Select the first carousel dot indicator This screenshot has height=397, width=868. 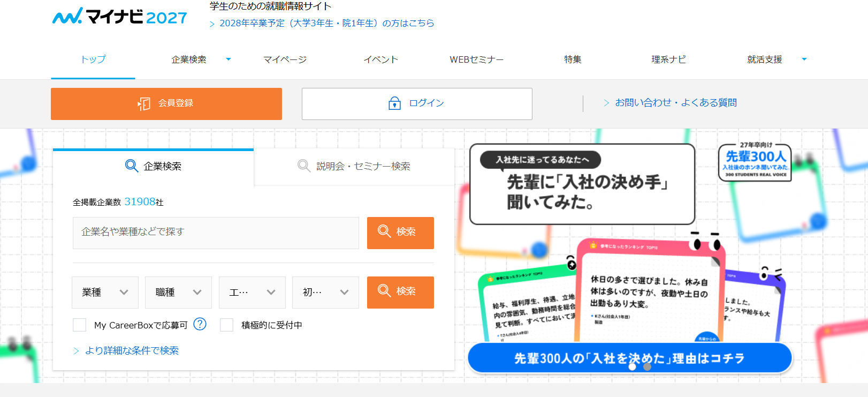click(x=632, y=367)
